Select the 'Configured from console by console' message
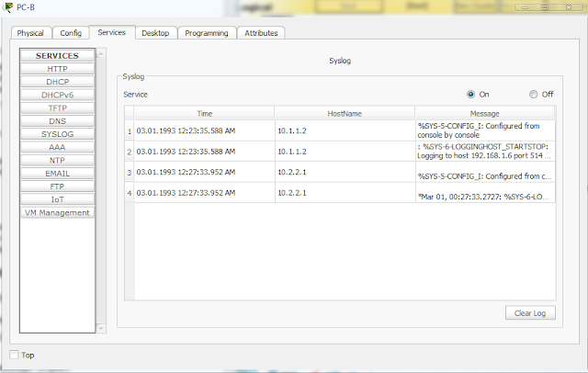The width and height of the screenshot is (588, 373). pos(485,130)
